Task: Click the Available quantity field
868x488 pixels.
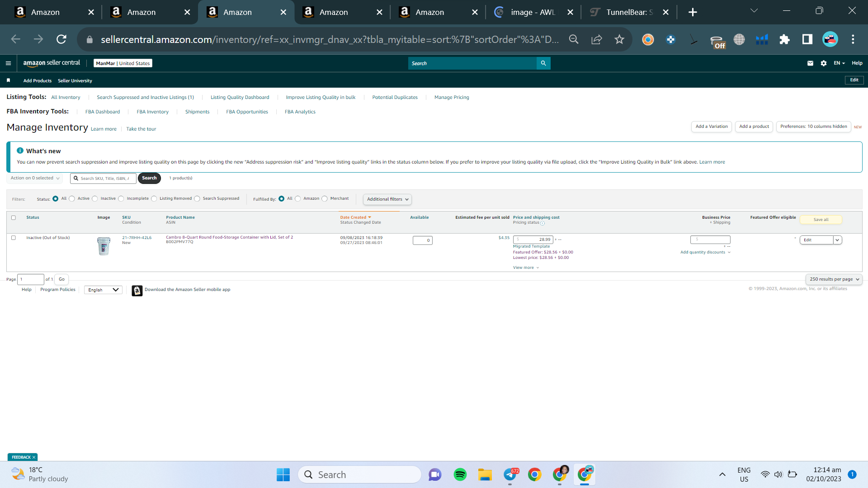Action: pos(423,240)
